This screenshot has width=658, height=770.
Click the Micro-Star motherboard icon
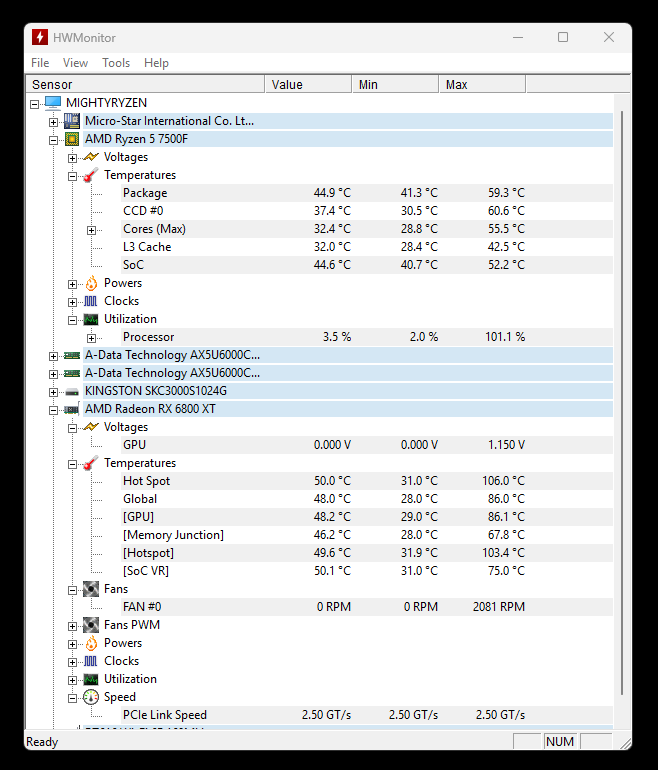point(72,121)
